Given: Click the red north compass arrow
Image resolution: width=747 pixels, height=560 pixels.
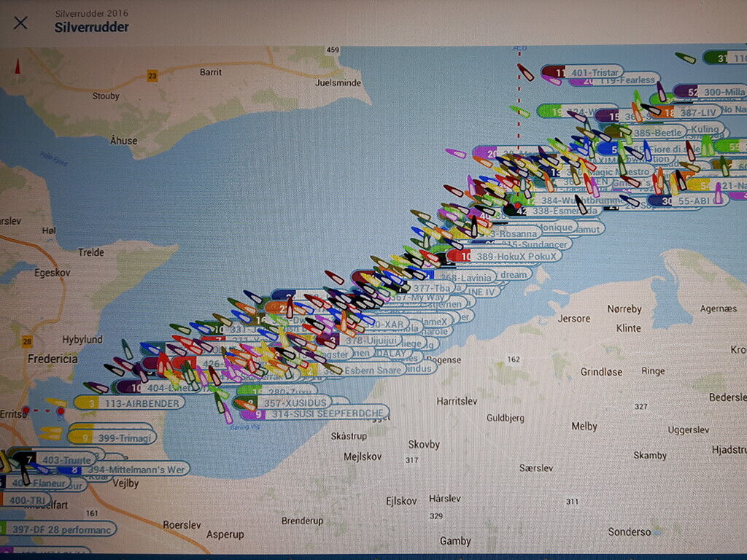Looking at the screenshot, I should [x=18, y=67].
